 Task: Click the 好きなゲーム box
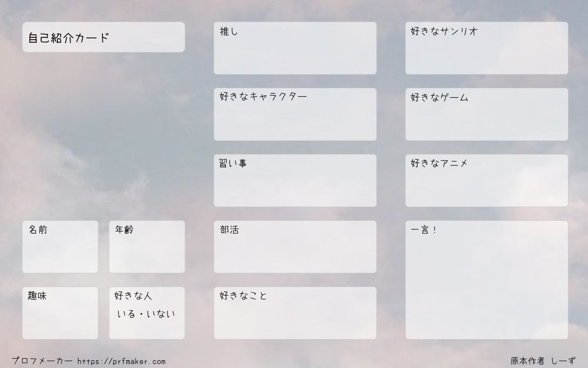point(487,114)
